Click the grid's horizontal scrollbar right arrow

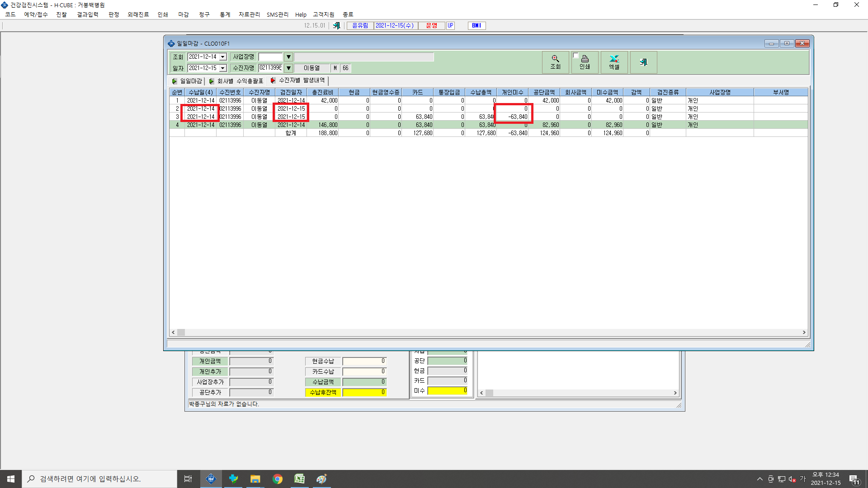pos(804,333)
